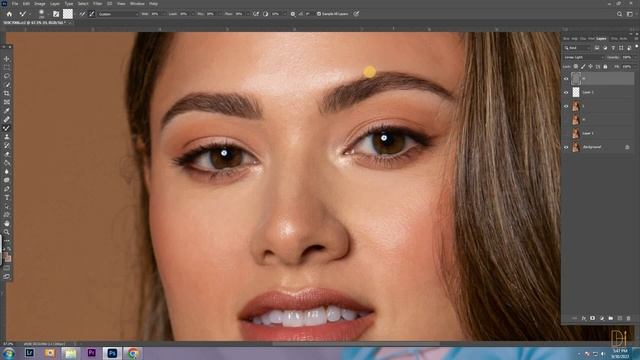This screenshot has width=640, height=360.
Task: Select the Spot Healing Brush tool
Action: (7, 119)
